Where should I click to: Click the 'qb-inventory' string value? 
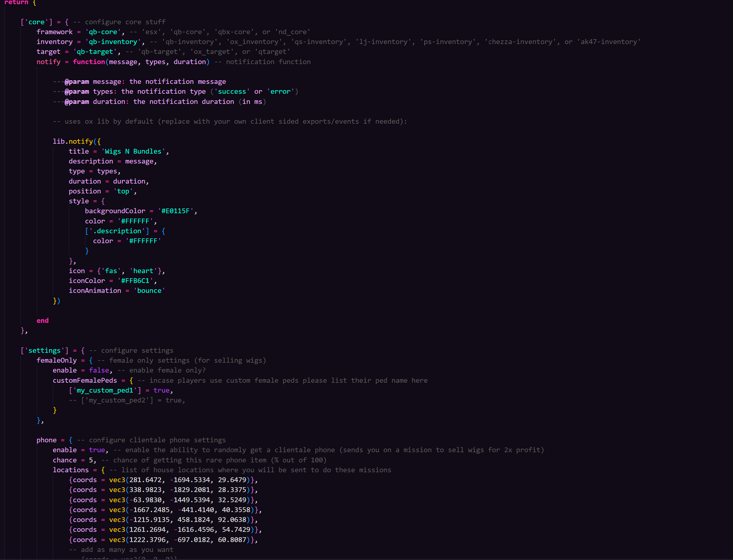pyautogui.click(x=113, y=42)
